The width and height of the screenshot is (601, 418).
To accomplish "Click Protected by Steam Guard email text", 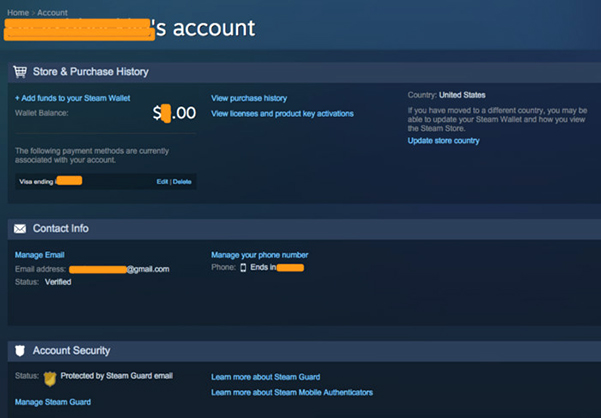I will [117, 376].
